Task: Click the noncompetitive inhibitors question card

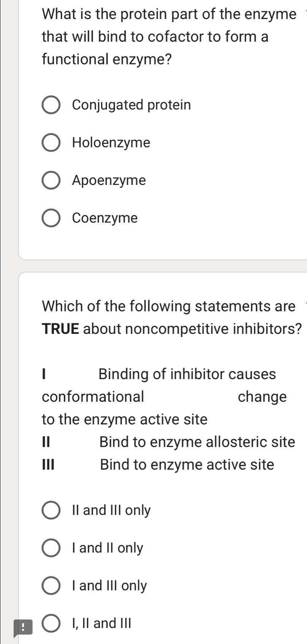Action: 163,456
